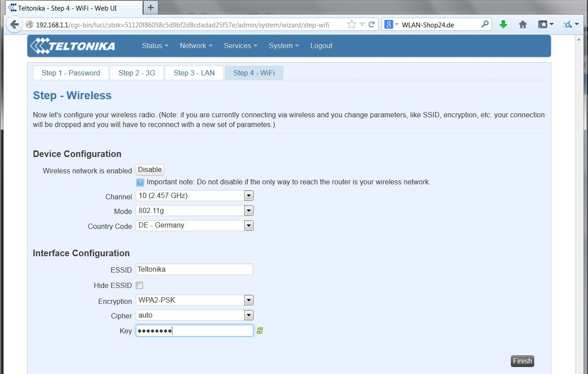The image size is (588, 374).
Task: Click the Teltonika logo in header
Action: 72,46
